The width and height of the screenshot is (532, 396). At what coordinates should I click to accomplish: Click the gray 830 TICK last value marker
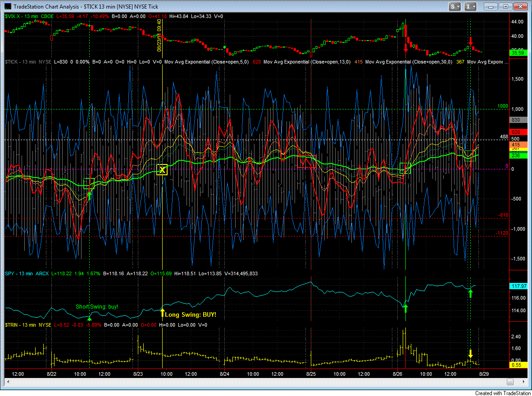point(518,120)
